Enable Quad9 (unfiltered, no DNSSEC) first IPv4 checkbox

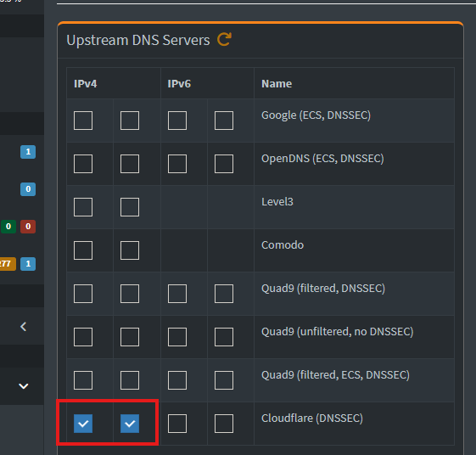coord(83,337)
